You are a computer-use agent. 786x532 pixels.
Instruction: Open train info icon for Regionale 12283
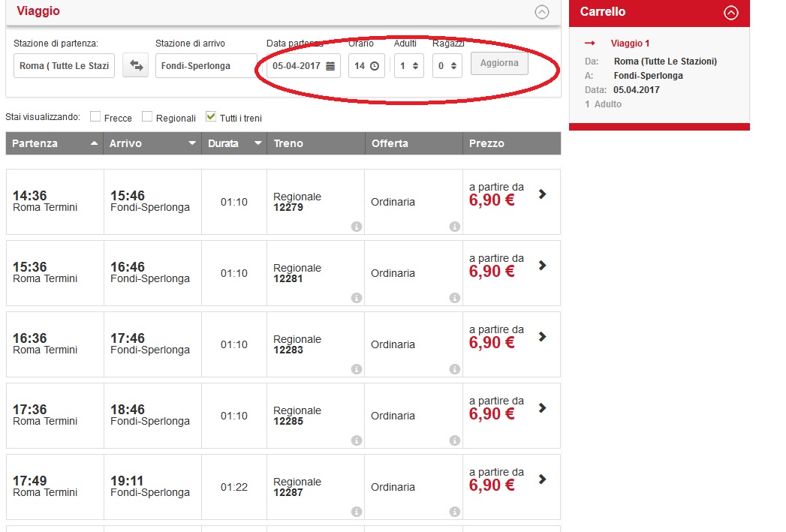(357, 369)
